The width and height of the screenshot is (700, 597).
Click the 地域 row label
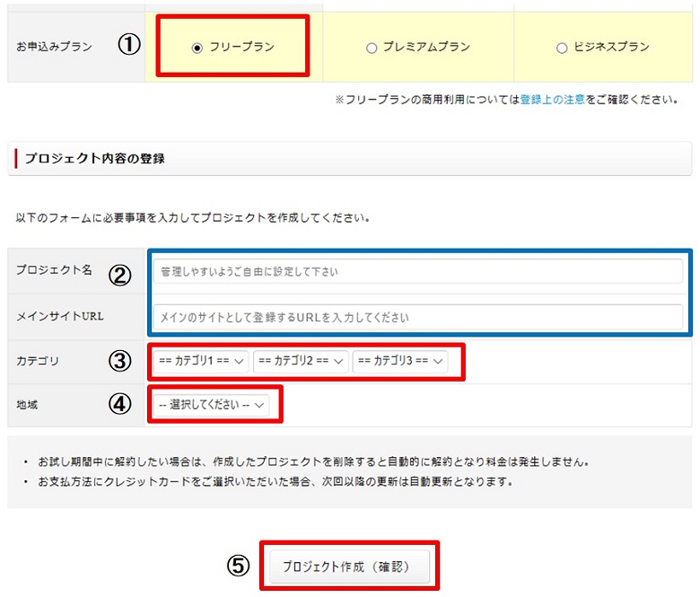(28, 405)
